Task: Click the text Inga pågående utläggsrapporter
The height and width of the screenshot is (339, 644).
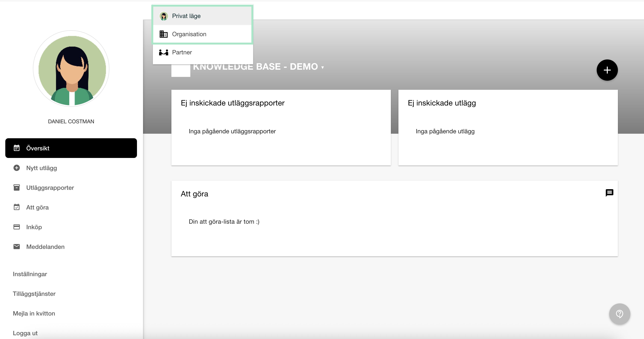Action: pos(232,132)
